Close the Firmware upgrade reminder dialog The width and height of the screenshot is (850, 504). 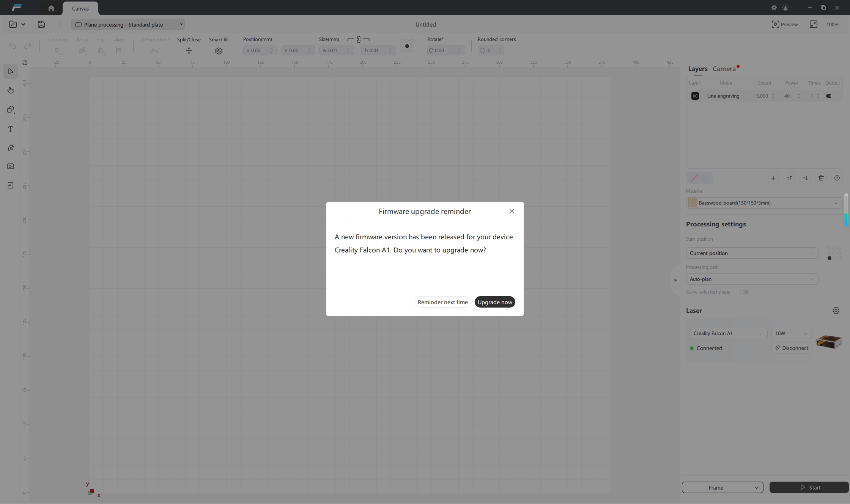pyautogui.click(x=512, y=211)
